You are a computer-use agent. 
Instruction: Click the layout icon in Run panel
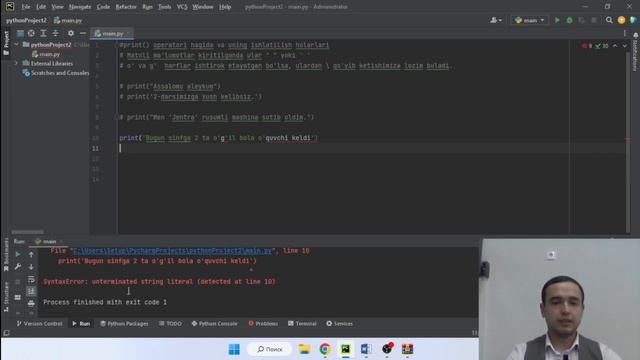[x=18, y=298]
